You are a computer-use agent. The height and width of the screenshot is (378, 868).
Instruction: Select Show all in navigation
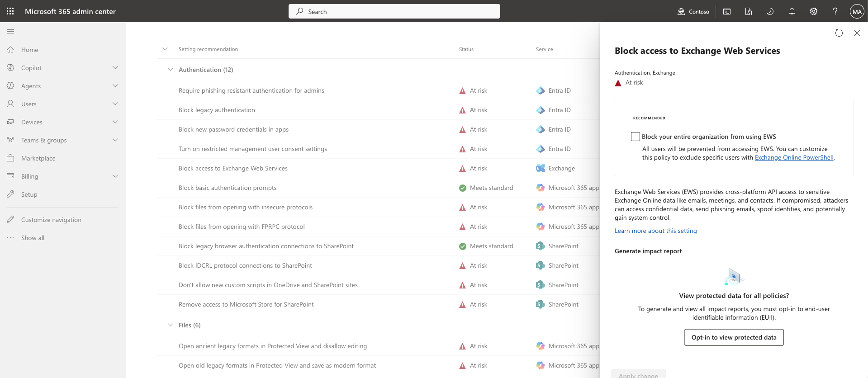pyautogui.click(x=33, y=238)
